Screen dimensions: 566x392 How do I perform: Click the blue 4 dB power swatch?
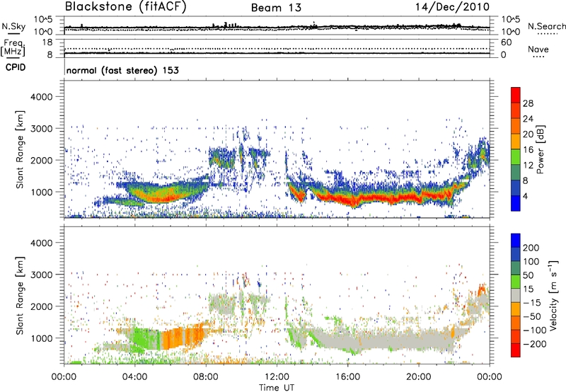516,203
